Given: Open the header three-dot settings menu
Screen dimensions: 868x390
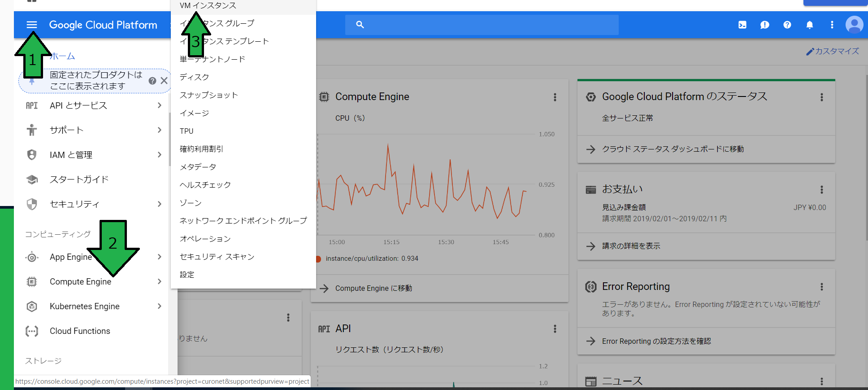Looking at the screenshot, I should tap(832, 25).
